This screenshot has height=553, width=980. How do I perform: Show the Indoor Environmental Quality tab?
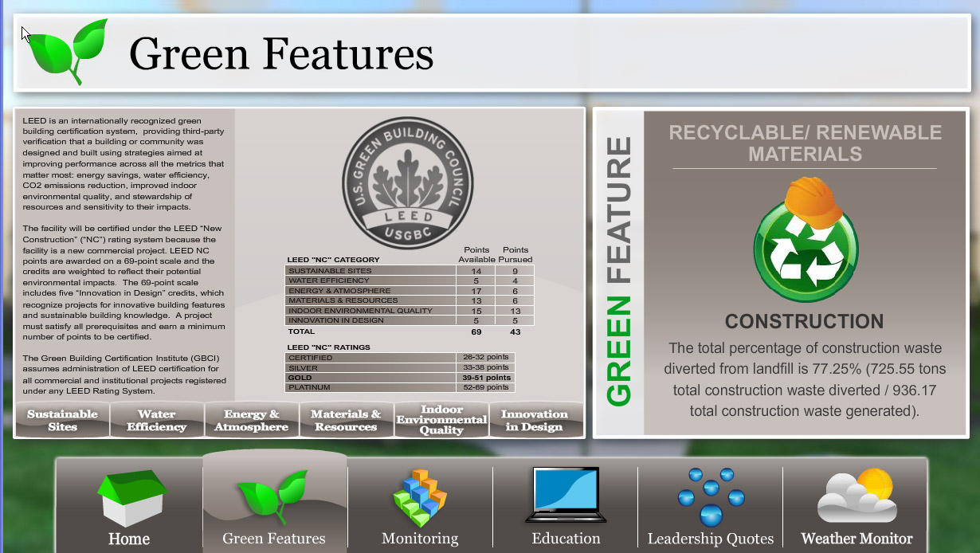coord(441,420)
